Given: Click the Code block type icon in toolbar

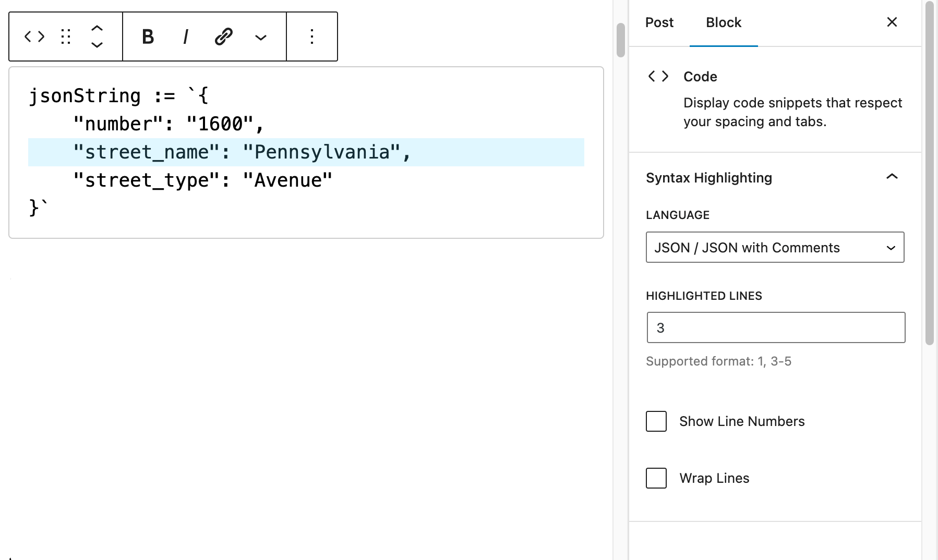Looking at the screenshot, I should [34, 36].
